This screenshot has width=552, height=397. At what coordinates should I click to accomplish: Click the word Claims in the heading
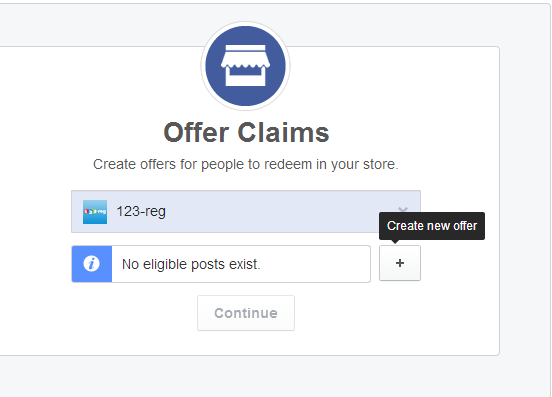pyautogui.click(x=283, y=133)
